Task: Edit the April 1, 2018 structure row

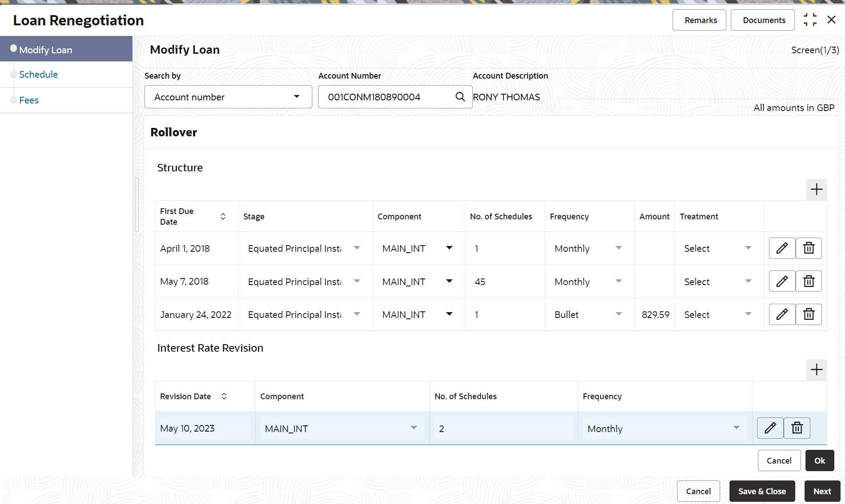Action: coord(782,248)
